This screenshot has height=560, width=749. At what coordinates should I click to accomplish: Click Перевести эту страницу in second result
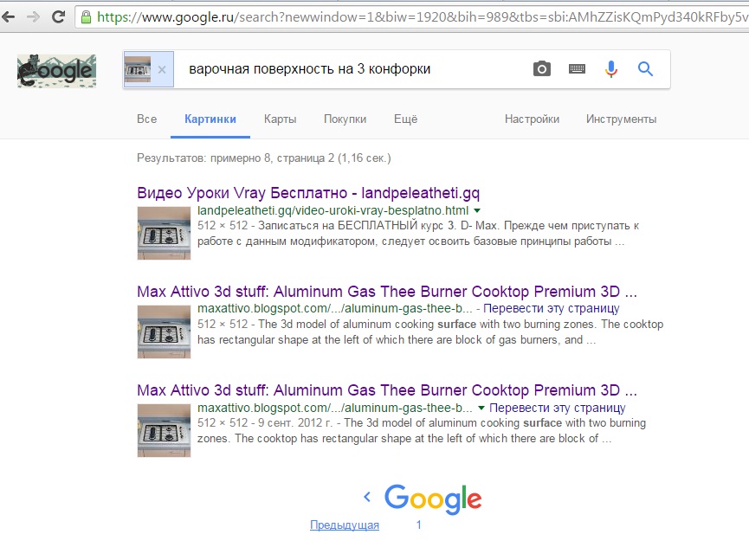click(552, 308)
